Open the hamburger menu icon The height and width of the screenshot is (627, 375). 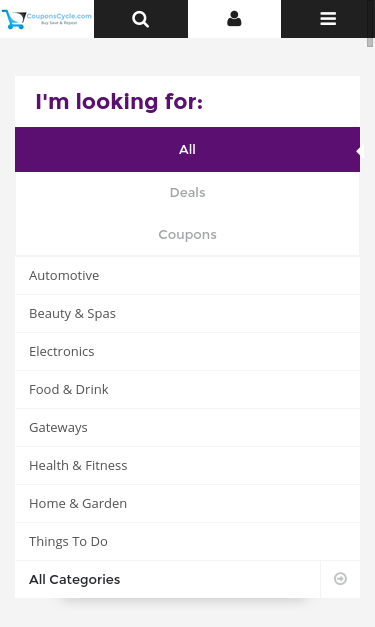[x=328, y=19]
